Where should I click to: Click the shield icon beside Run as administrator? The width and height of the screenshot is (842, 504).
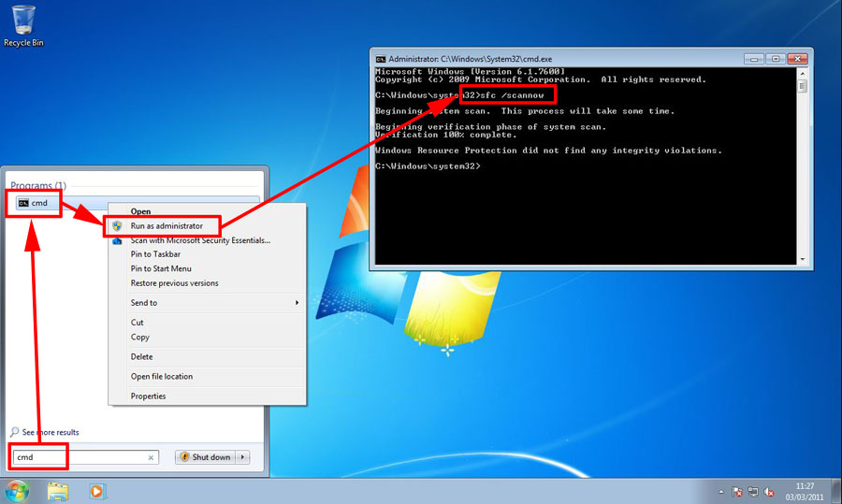(x=117, y=226)
